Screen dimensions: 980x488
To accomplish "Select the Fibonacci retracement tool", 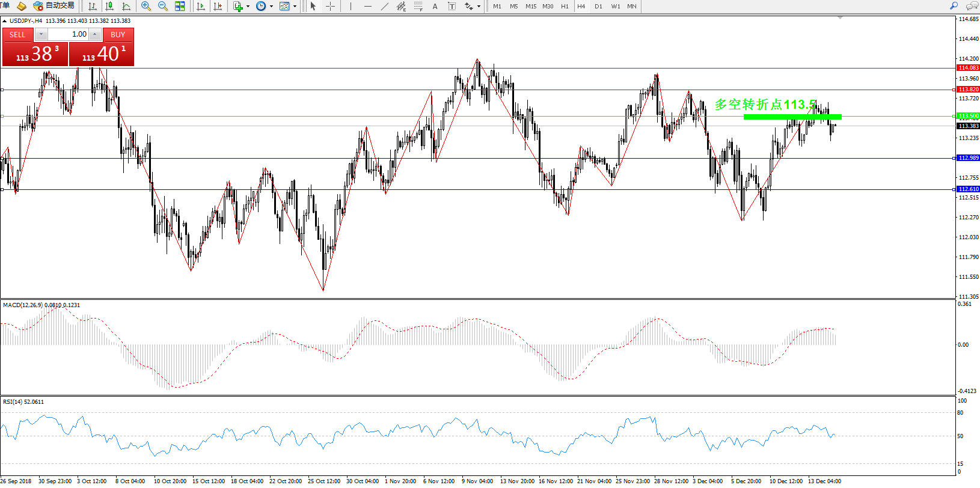I will [418, 6].
